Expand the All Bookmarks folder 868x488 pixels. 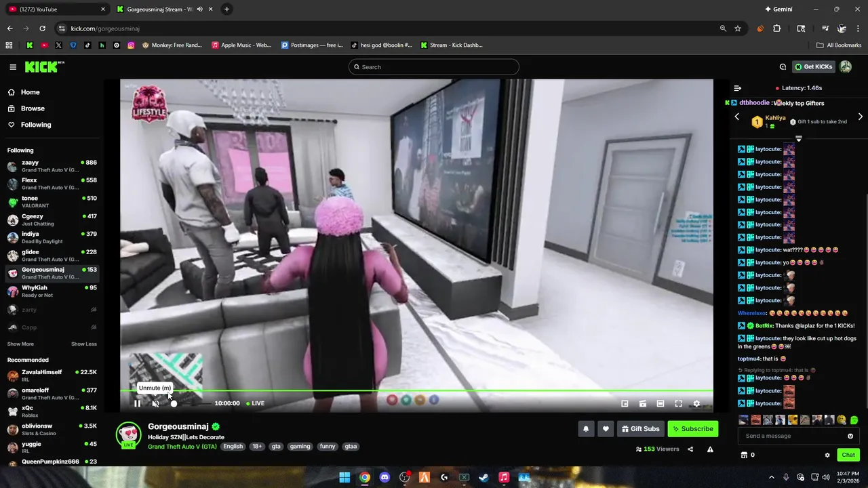(839, 45)
